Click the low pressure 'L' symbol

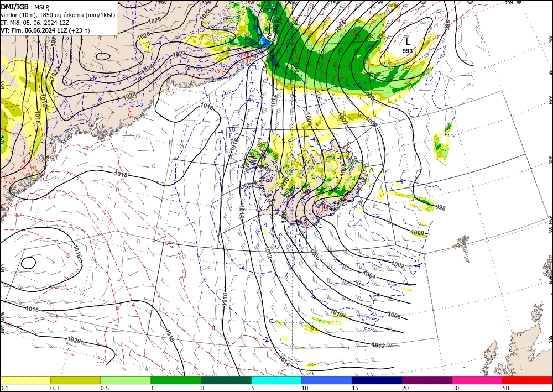tap(408, 41)
